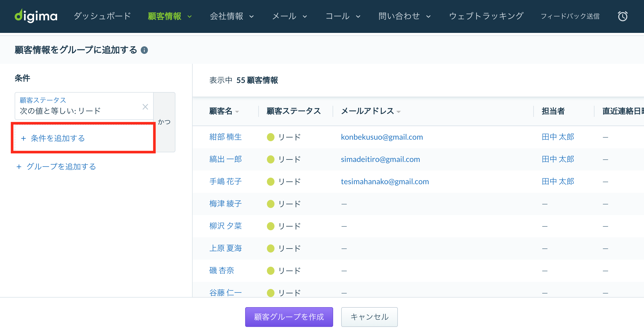644x334 pixels.
Task: Open the 顧客情報 menu
Action: coord(165,16)
